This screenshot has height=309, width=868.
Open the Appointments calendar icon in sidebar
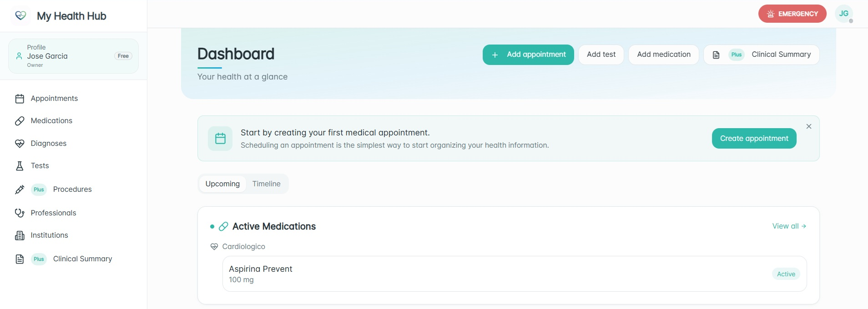[x=20, y=99]
